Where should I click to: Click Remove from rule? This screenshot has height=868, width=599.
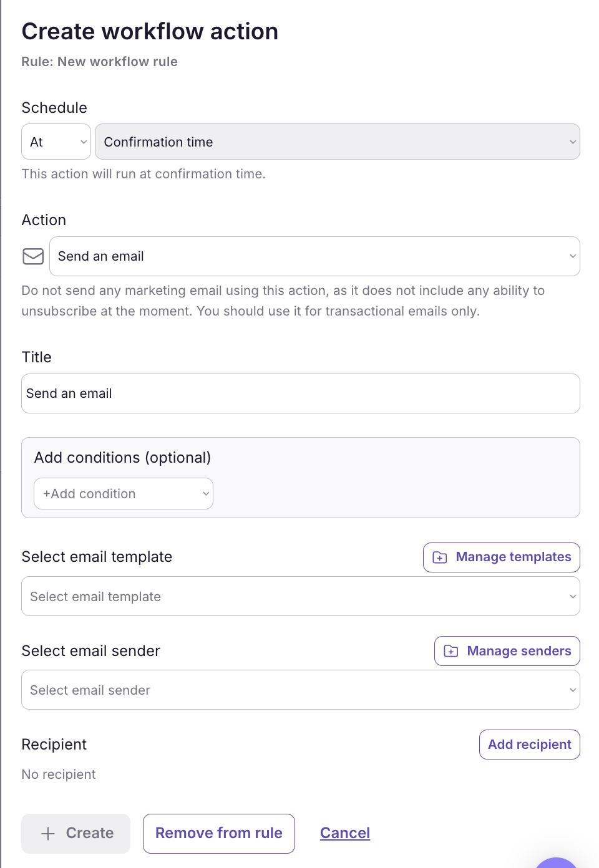(218, 833)
